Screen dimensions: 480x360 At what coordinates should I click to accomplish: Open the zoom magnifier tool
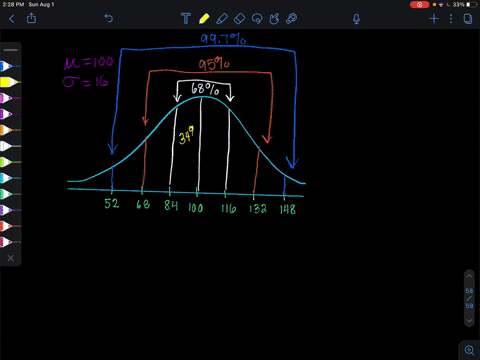(x=469, y=350)
